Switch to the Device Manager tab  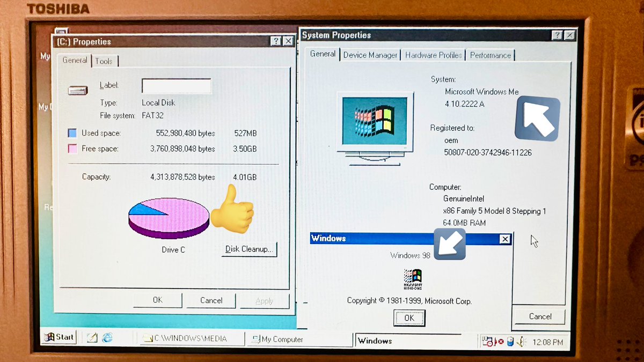pyautogui.click(x=370, y=55)
